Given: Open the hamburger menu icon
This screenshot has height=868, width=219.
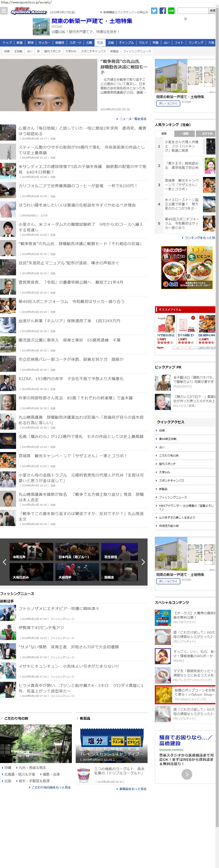Looking at the screenshot, I should 4,11.
